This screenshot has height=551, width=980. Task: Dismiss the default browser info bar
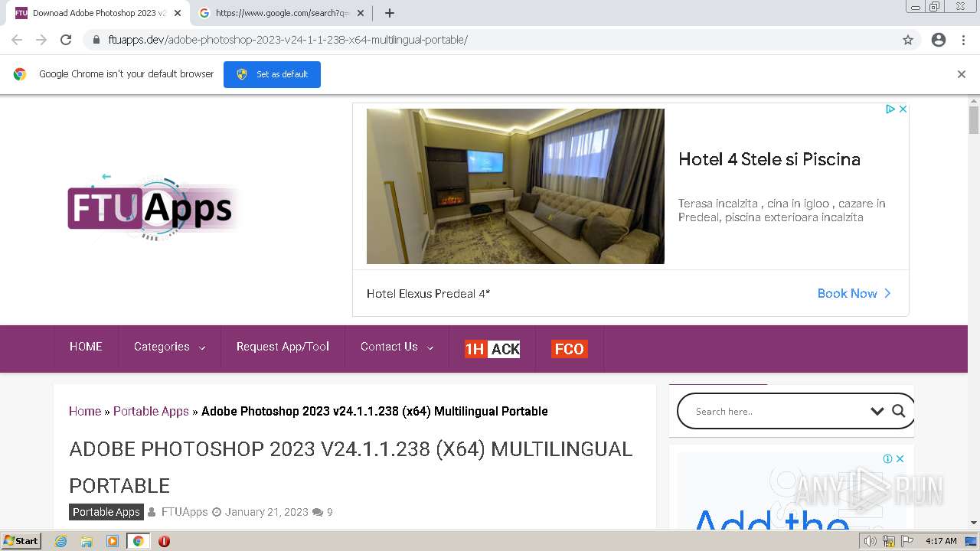(962, 74)
